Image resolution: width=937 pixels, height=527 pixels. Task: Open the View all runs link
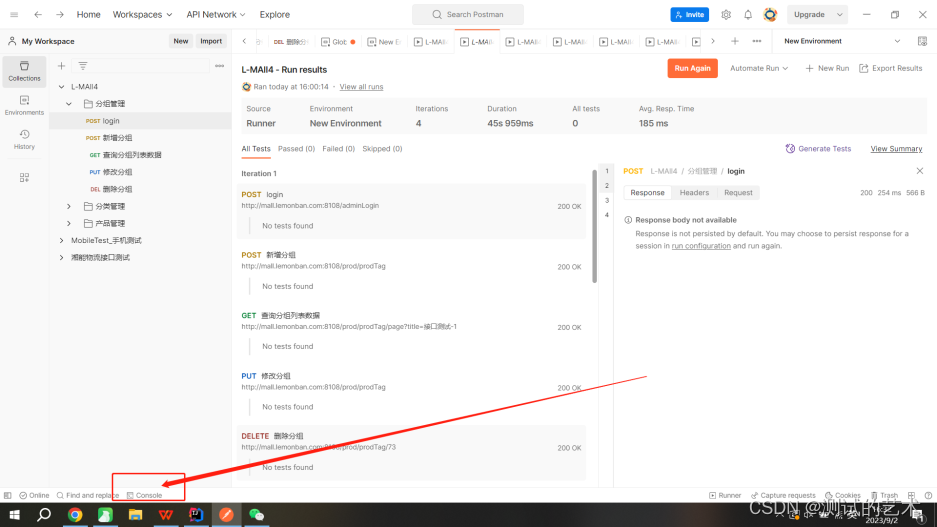coord(361,87)
